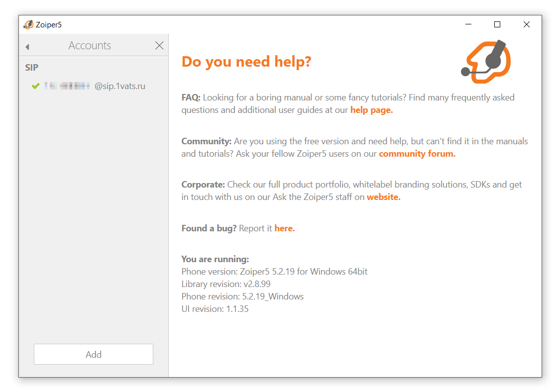Click the Do you need help heading

coord(246,62)
